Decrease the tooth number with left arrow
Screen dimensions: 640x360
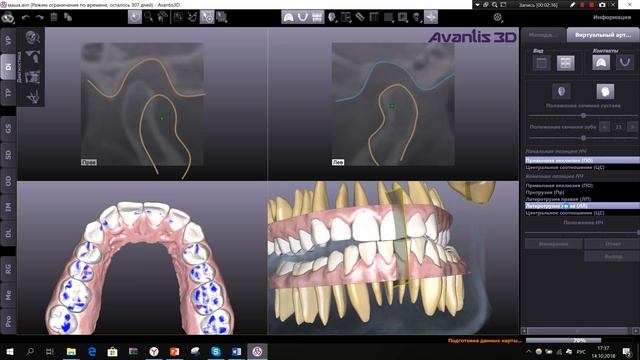[x=604, y=127]
